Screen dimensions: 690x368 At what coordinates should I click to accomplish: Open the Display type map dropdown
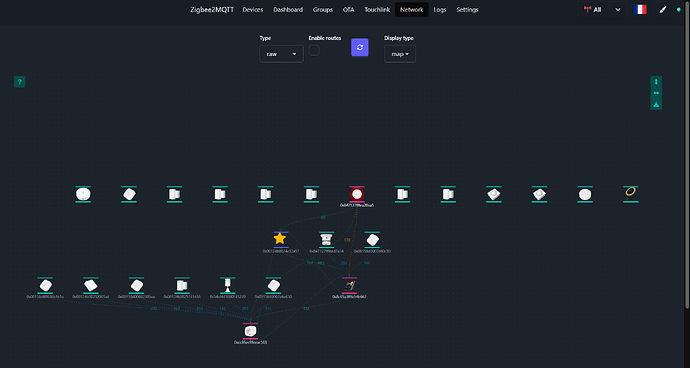tap(400, 54)
